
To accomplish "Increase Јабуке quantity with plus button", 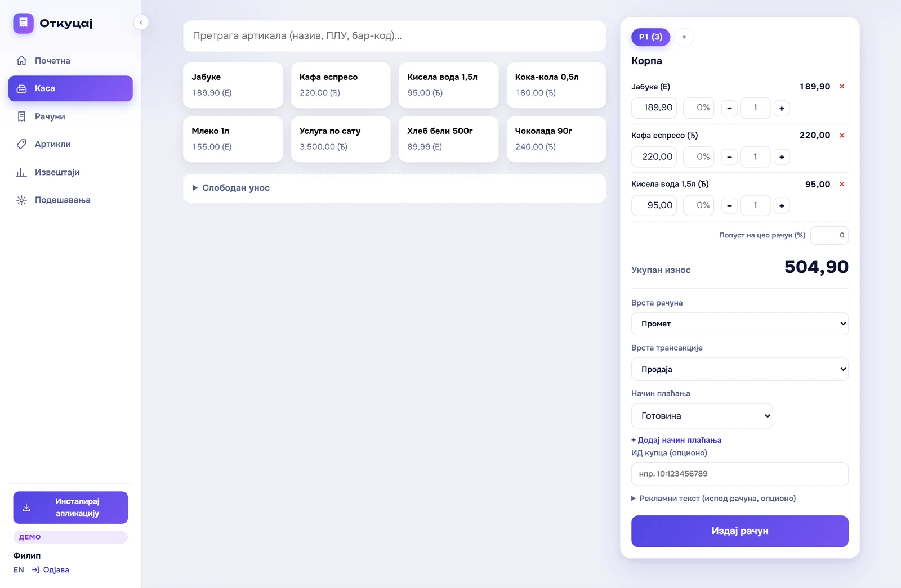I will tap(782, 109).
